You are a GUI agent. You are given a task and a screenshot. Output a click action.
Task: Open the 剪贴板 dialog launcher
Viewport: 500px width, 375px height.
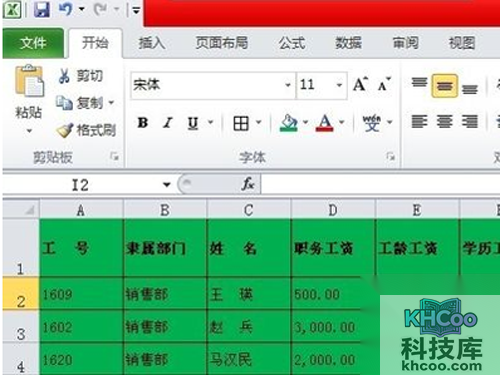point(114,156)
